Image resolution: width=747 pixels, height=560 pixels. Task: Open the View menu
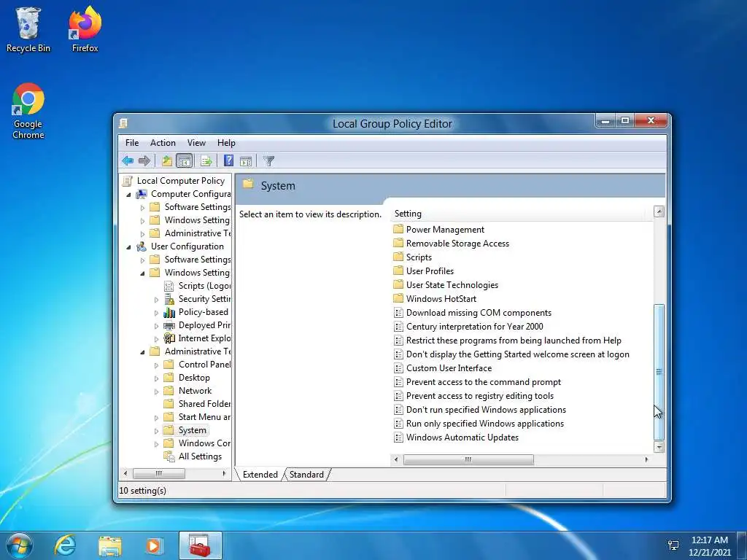[196, 143]
